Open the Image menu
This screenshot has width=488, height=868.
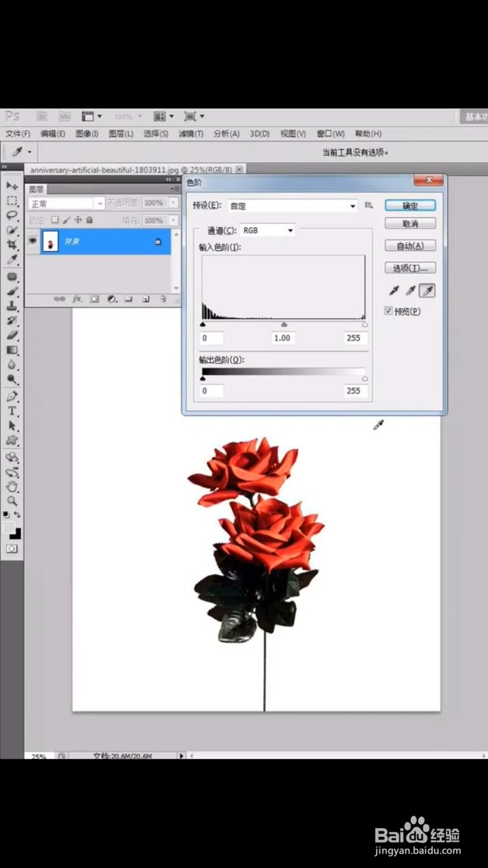click(87, 134)
